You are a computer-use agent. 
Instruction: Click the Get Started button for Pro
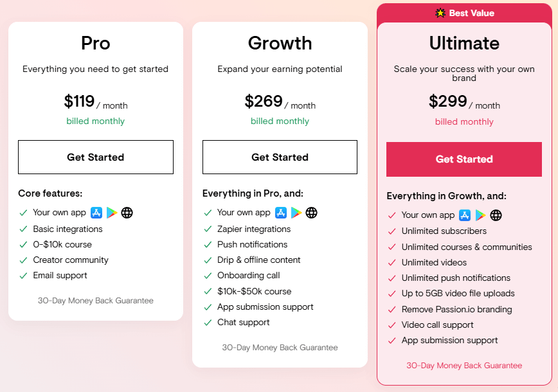(x=95, y=157)
